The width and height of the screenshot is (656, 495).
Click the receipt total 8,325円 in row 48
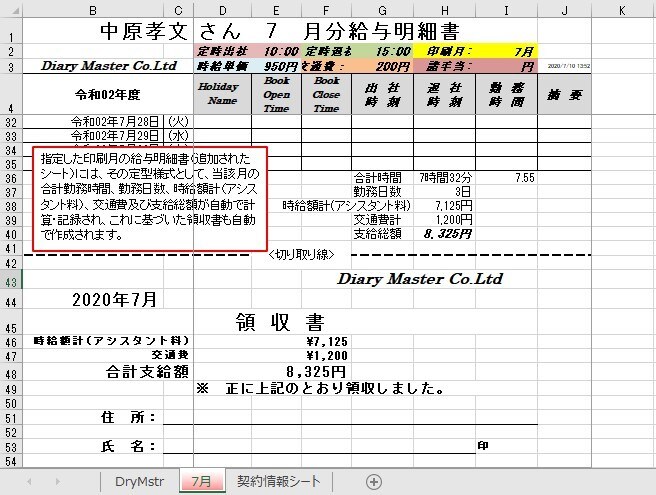316,372
